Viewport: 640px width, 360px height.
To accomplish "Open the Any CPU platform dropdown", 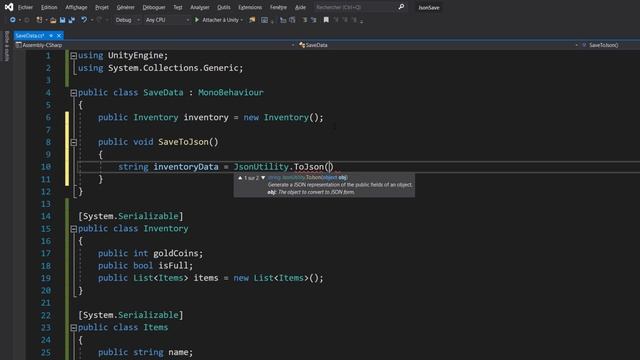I will pos(167,20).
